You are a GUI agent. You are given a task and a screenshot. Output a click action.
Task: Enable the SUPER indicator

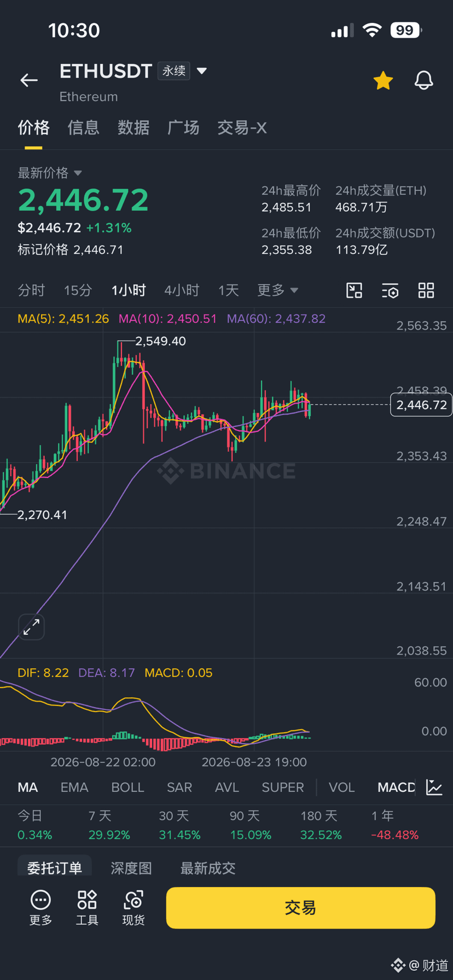[283, 787]
